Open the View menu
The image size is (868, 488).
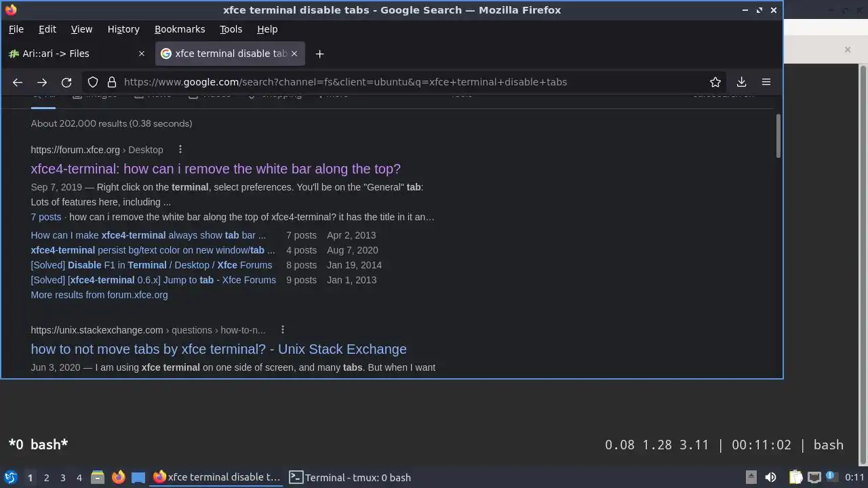pos(81,29)
